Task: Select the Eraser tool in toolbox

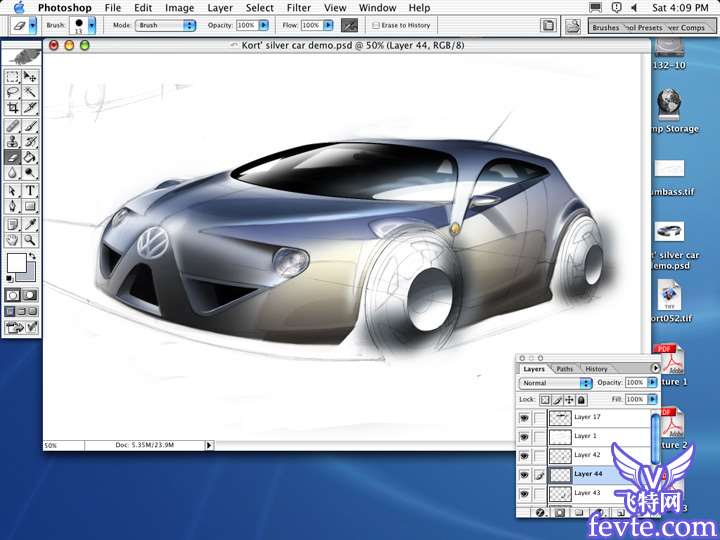Action: [x=12, y=158]
